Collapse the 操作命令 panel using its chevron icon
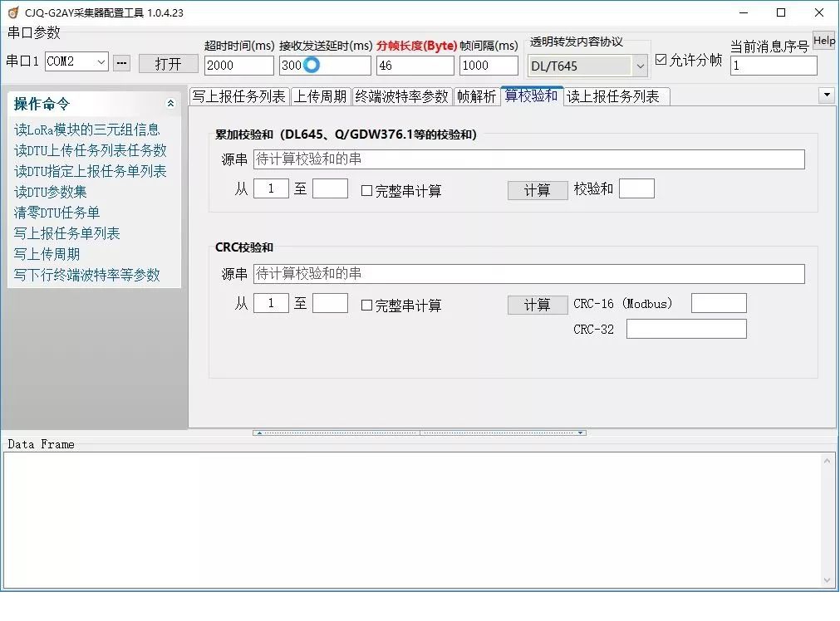Image resolution: width=840 pixels, height=621 pixels. 170,104
